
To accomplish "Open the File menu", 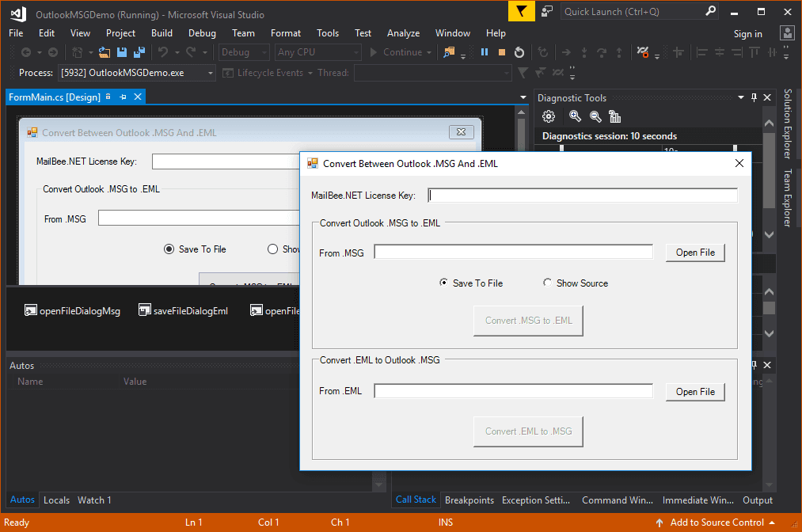I will point(16,33).
